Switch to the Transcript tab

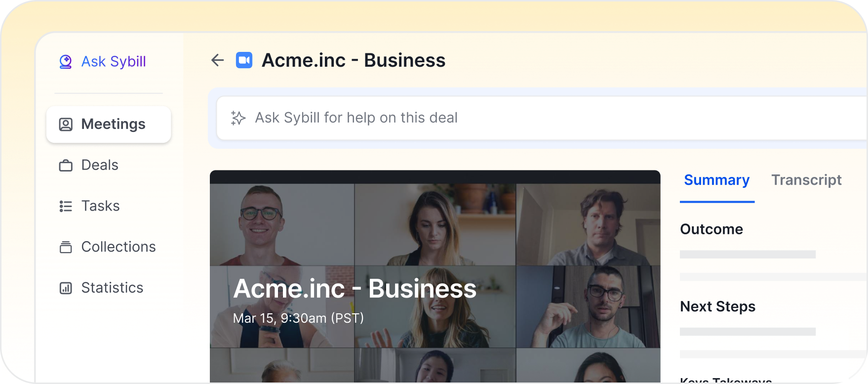[806, 180]
